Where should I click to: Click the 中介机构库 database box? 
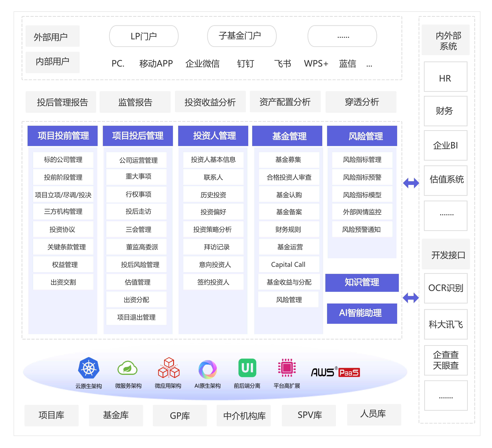(x=244, y=416)
